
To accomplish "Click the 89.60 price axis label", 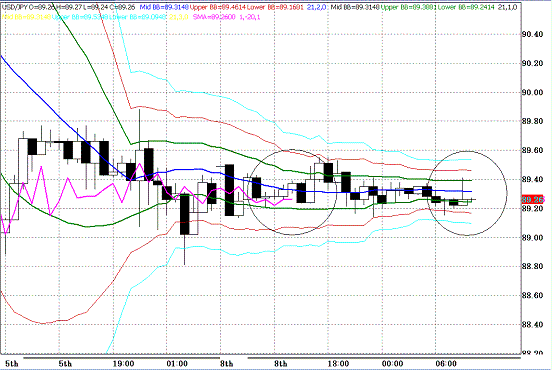I will pos(532,150).
